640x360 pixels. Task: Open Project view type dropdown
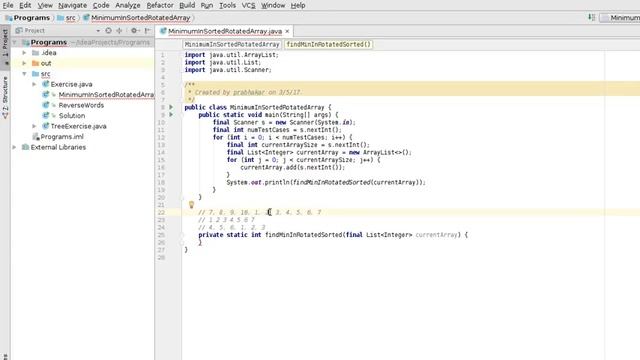pyautogui.click(x=98, y=31)
